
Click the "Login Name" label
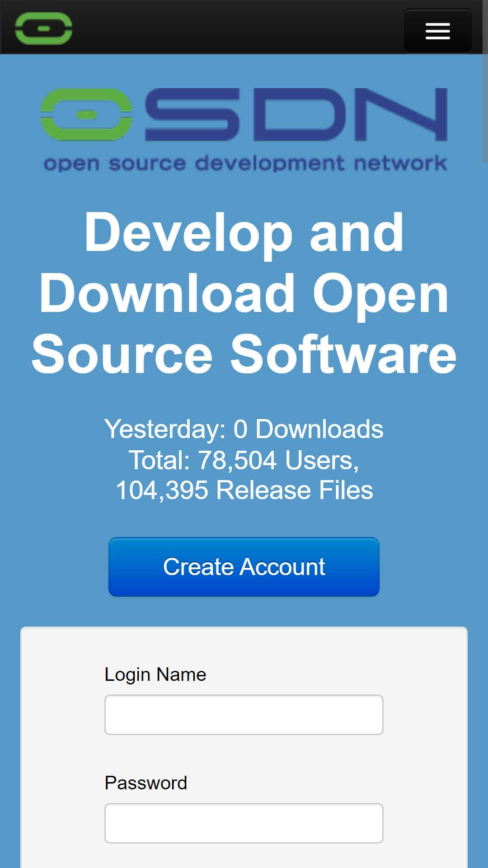click(155, 675)
